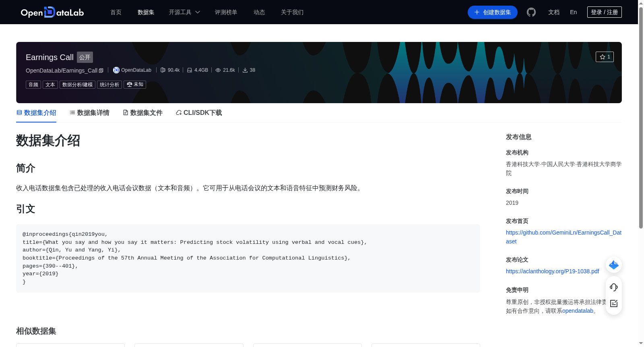Click the OpenDataLab logo

(x=52, y=12)
